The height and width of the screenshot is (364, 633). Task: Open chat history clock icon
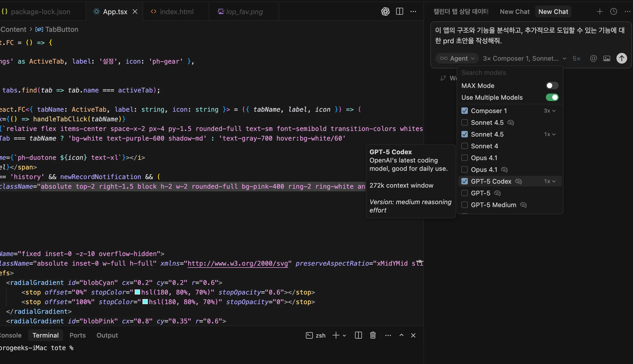coord(613,11)
